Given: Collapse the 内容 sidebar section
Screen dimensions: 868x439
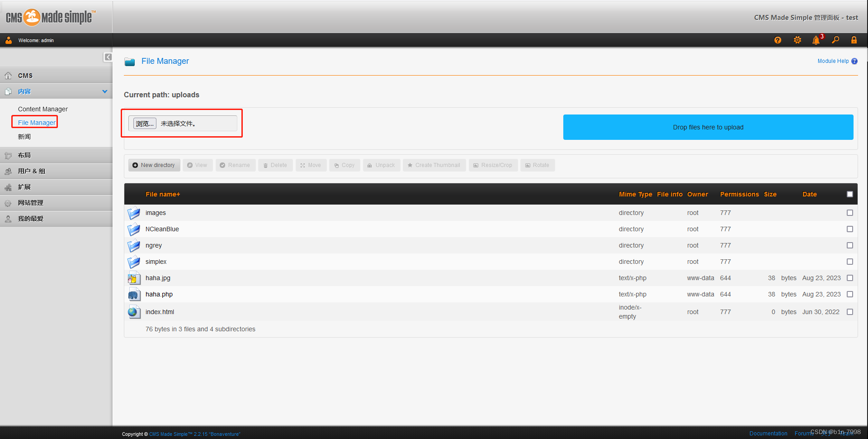Looking at the screenshot, I should (105, 91).
